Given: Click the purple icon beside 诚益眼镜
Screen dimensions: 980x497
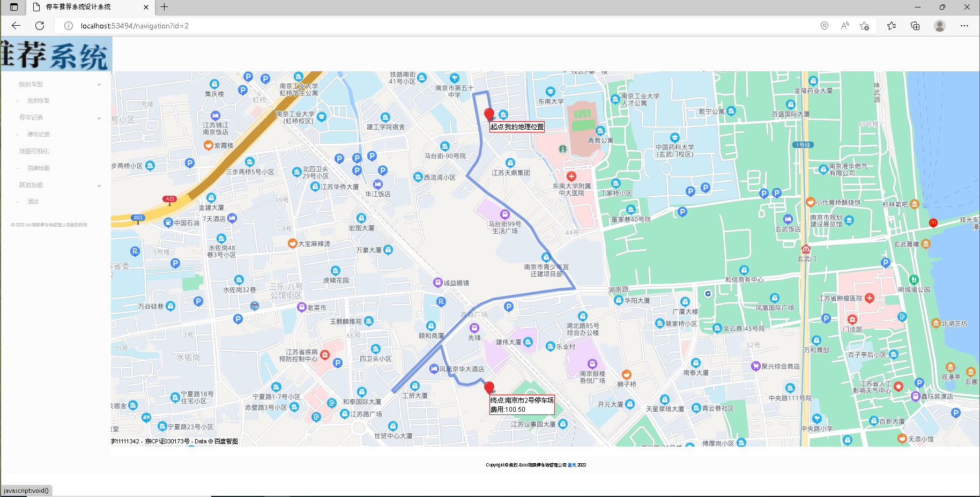Looking at the screenshot, I should [438, 283].
